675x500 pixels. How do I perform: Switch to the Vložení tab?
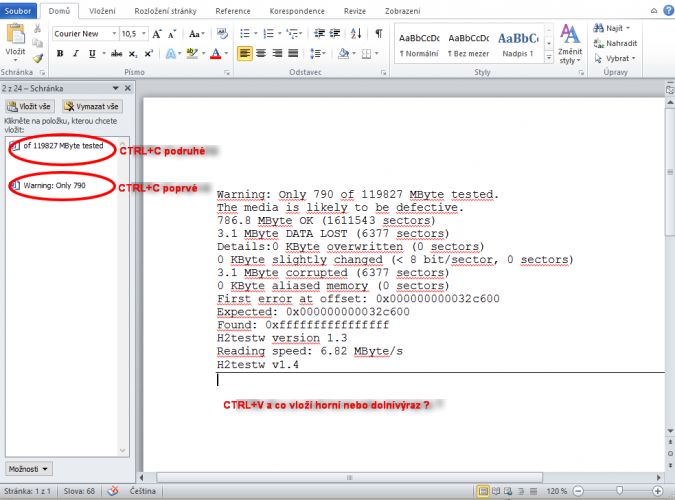pyautogui.click(x=102, y=11)
